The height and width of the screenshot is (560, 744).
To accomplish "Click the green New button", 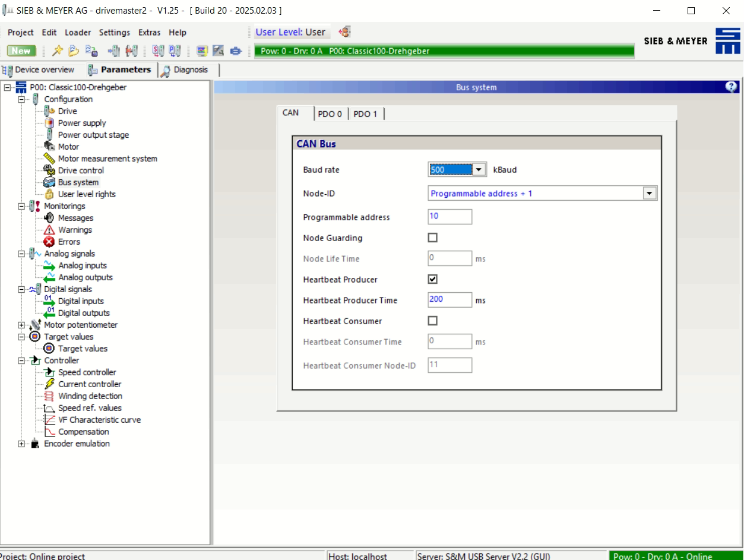I will (21, 51).
